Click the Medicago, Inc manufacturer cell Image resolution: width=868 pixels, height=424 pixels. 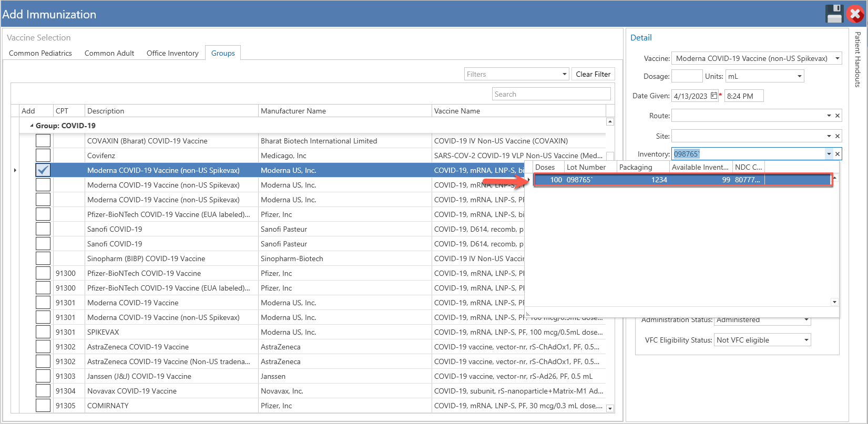345,156
